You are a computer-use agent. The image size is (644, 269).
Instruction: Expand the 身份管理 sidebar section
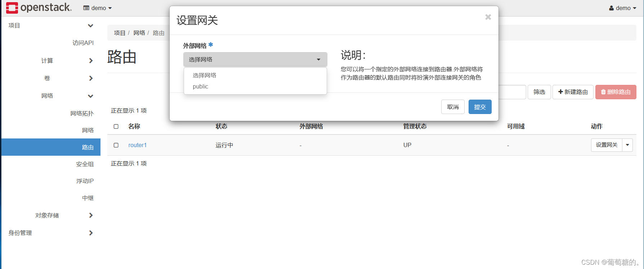(x=51, y=233)
